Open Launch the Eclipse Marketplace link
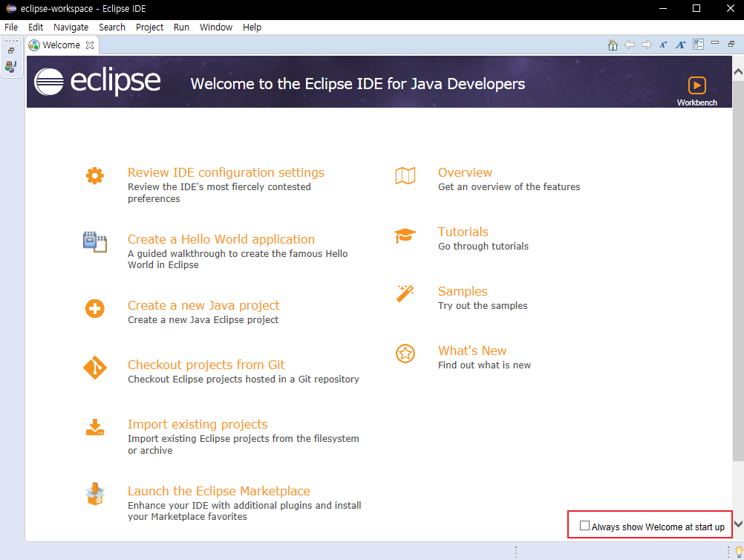744x560 pixels. 219,491
